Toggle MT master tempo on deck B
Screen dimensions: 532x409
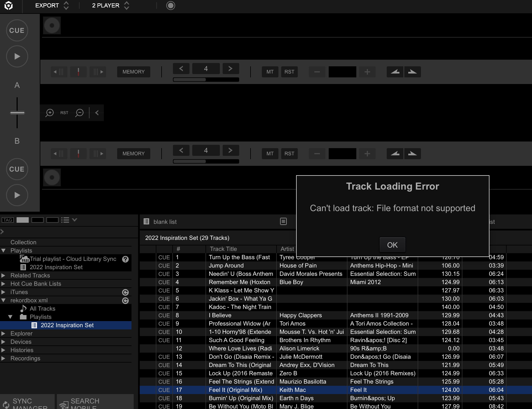(x=270, y=154)
